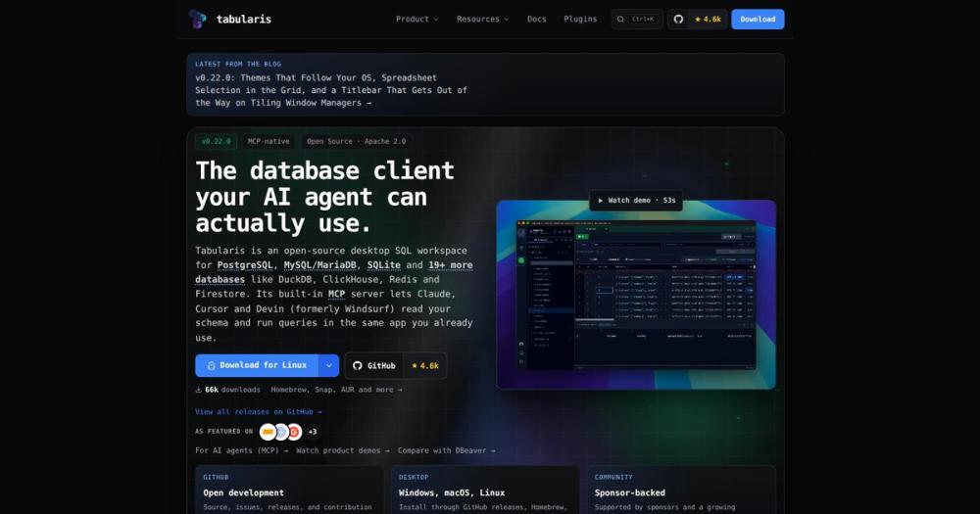This screenshot has height=514, width=980.
Task: Open Compare with DBeaver link
Action: (446, 450)
